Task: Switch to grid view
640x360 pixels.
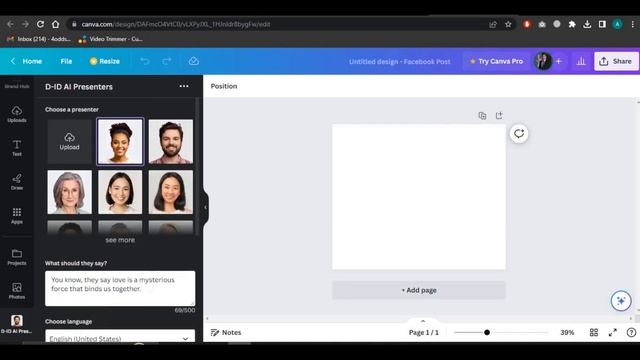Action: click(x=594, y=333)
